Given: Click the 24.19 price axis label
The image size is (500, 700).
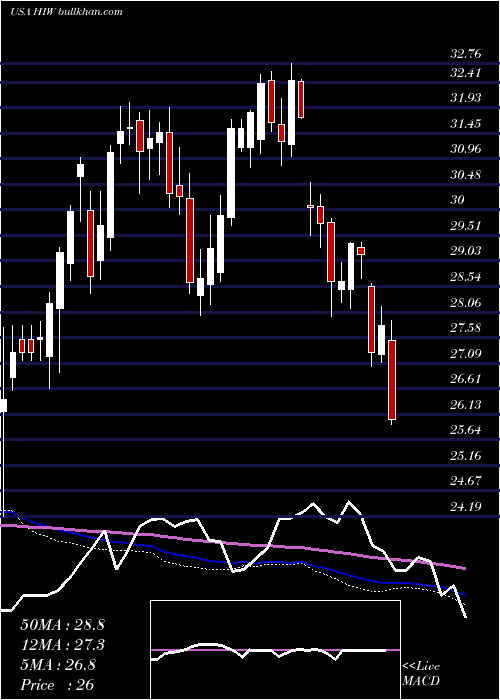Looking at the screenshot, I should tap(466, 508).
